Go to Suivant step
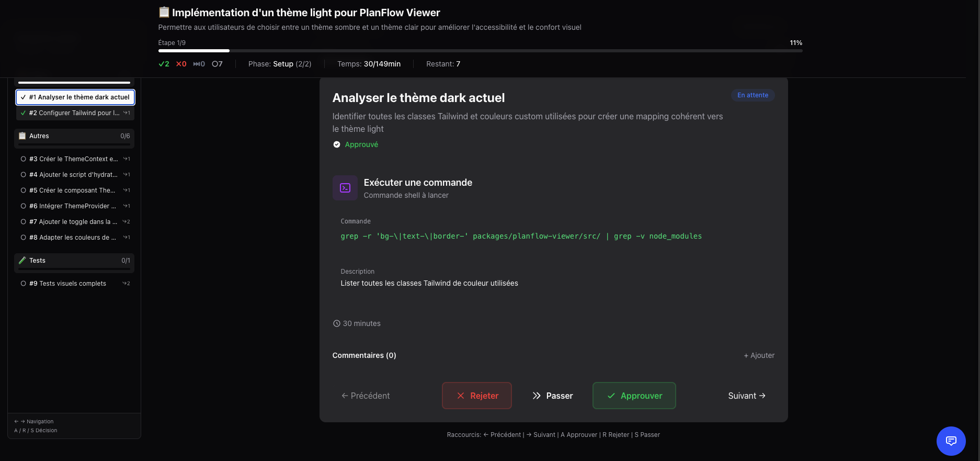Viewport: 980px width, 461px height. click(747, 396)
